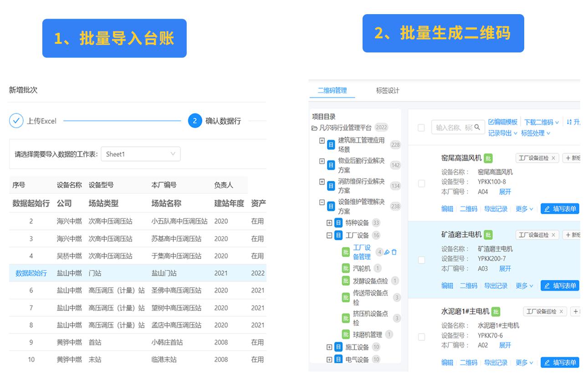Screen dimensions: 588x389
Task: Click the green 批 icon next to 汽轮机
Action: tap(346, 268)
